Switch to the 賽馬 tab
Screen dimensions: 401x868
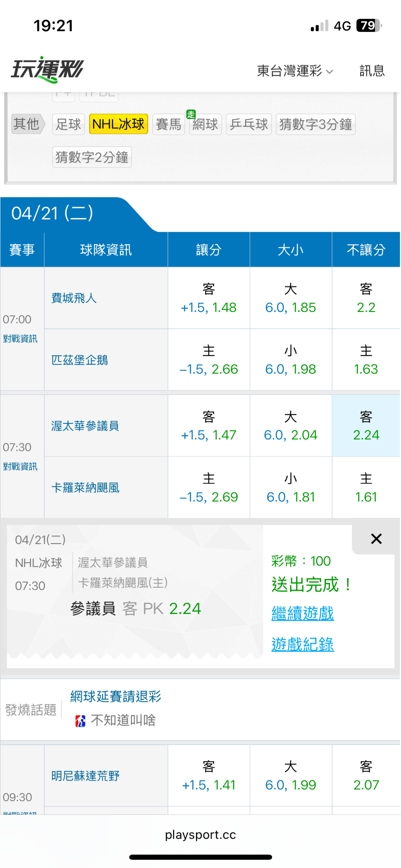(169, 124)
